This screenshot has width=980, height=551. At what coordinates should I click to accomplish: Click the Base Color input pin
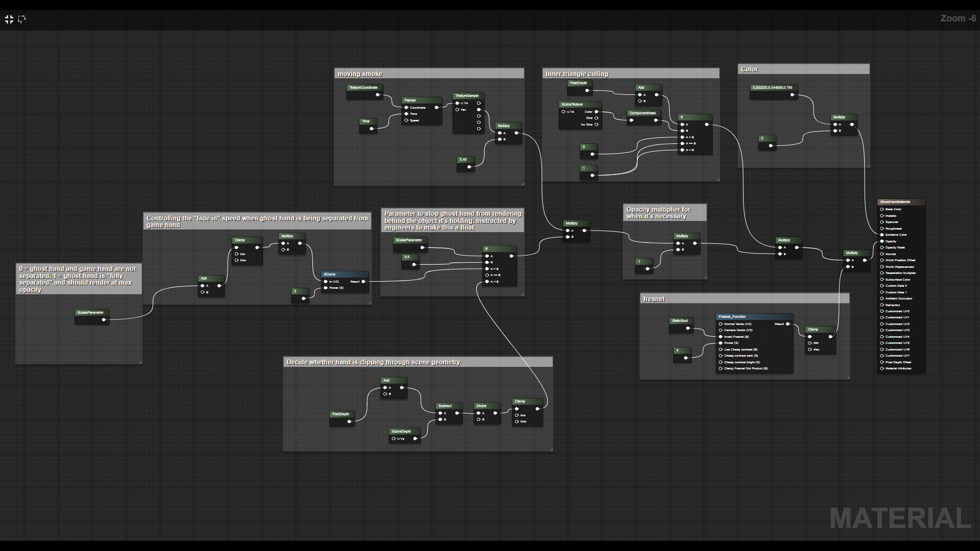tap(882, 209)
